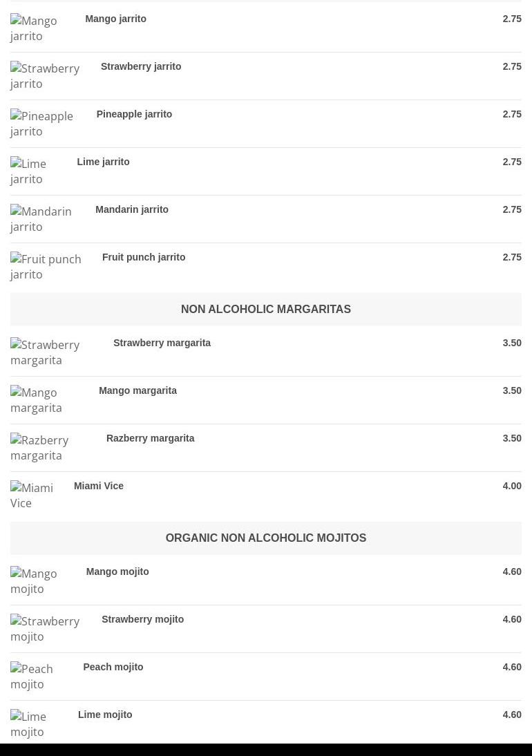Click the 4.60 price for Peach mojito
The height and width of the screenshot is (756, 532).
(512, 667)
